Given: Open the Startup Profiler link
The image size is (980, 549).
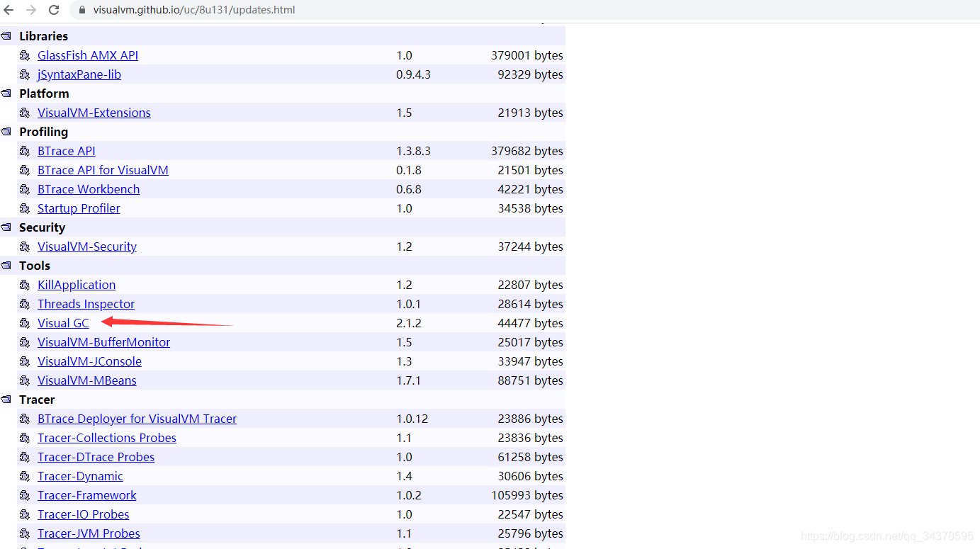Looking at the screenshot, I should (x=79, y=208).
